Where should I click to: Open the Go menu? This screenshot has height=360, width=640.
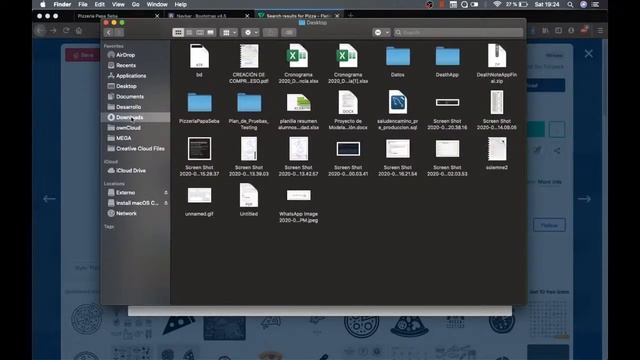[136, 4]
